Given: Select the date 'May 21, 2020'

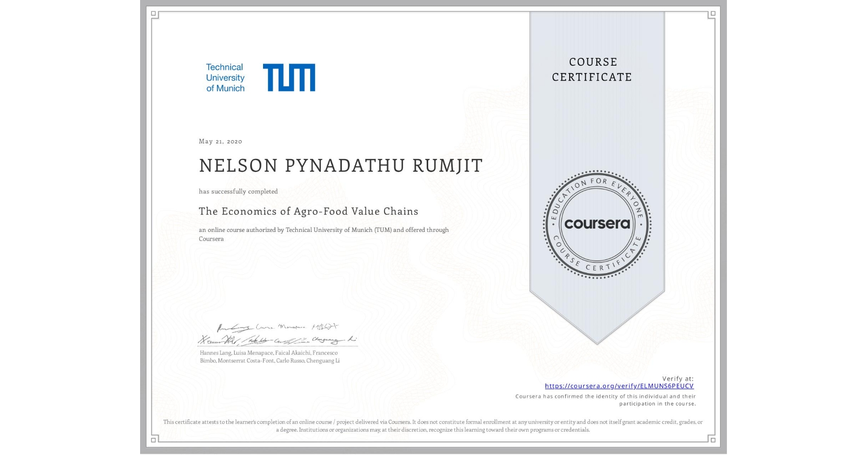Looking at the screenshot, I should pos(220,141).
